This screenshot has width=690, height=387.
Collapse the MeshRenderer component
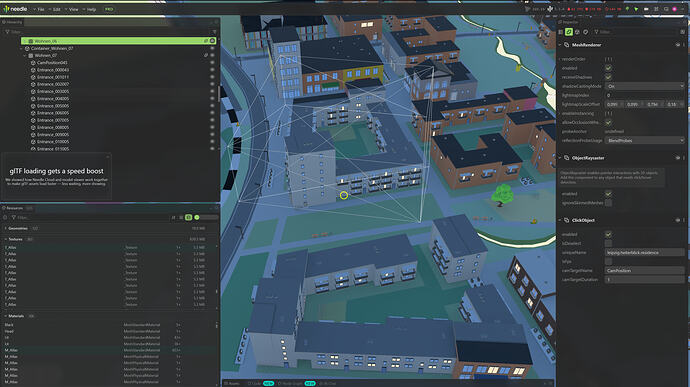pyautogui.click(x=560, y=45)
